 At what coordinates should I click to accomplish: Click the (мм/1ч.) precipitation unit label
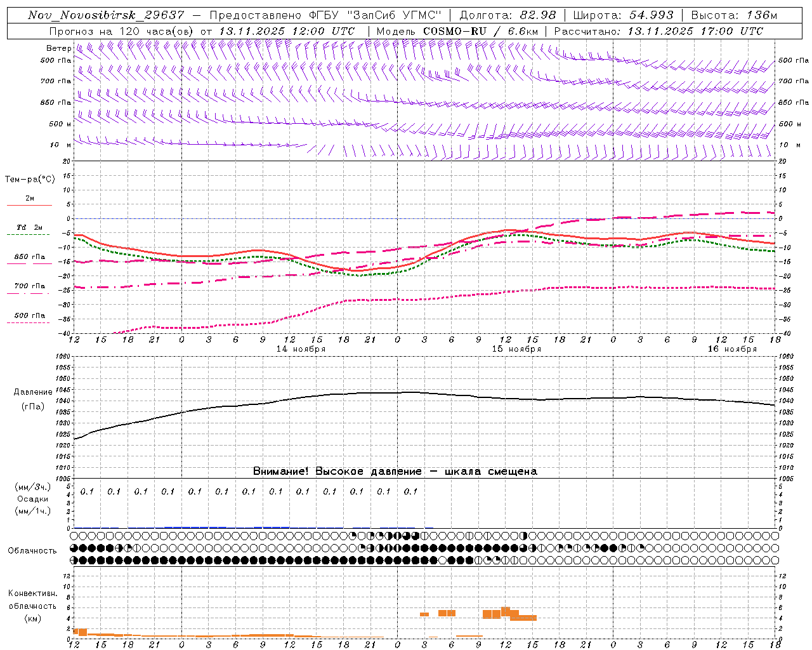click(x=33, y=511)
